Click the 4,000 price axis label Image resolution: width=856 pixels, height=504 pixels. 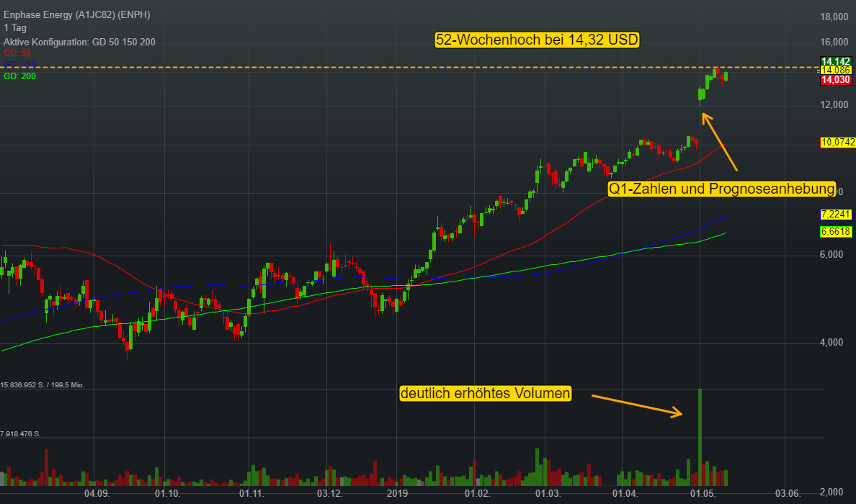tap(832, 343)
